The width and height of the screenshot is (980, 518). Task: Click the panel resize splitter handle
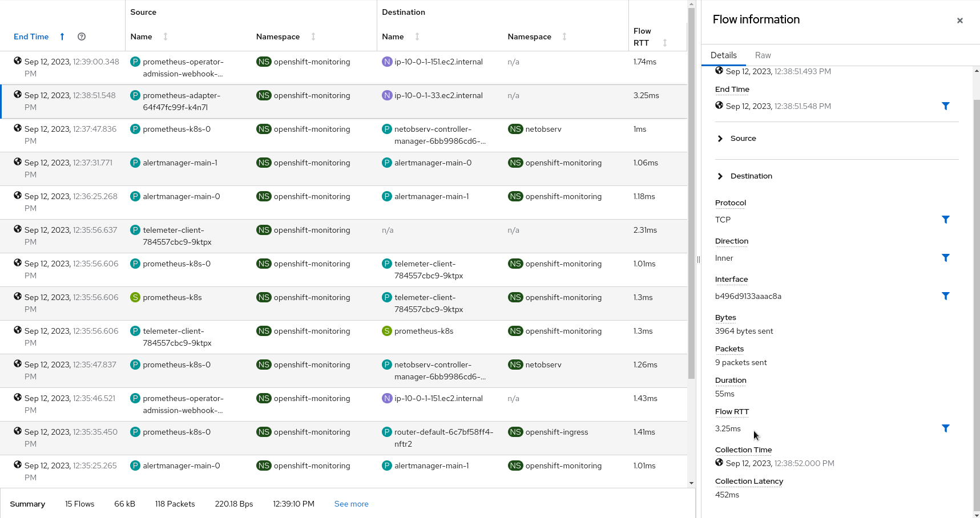pyautogui.click(x=699, y=260)
